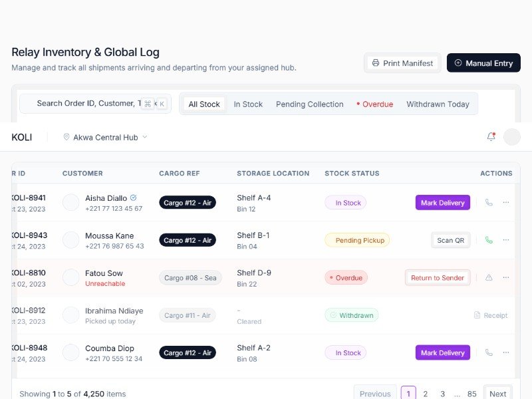The height and width of the screenshot is (399, 532).
Task: Open more options for order KOLI-8941
Action: coord(506,203)
